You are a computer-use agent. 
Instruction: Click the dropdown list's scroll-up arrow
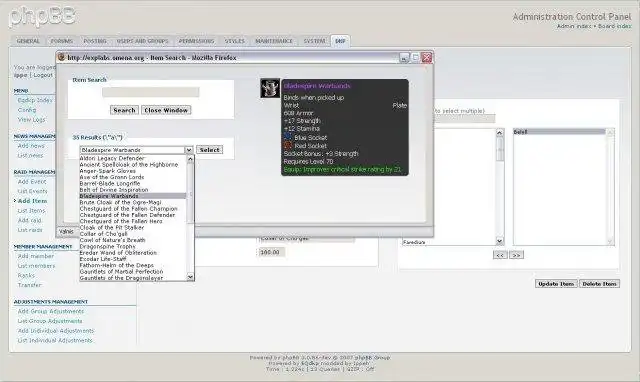click(190, 159)
